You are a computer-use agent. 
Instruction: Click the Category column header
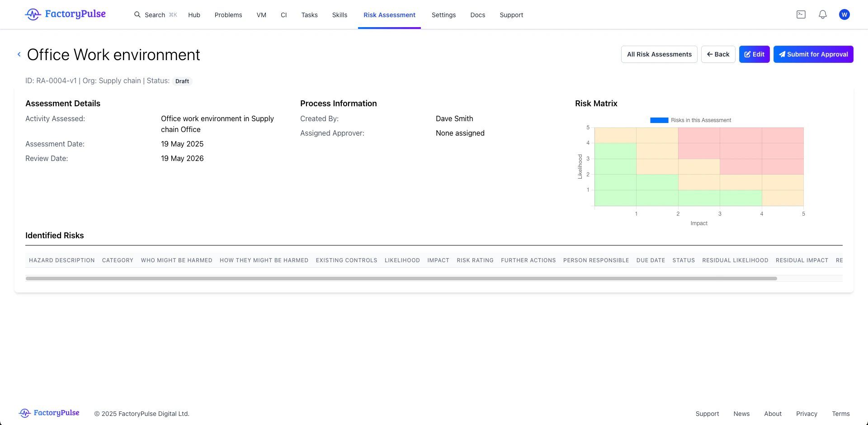pyautogui.click(x=118, y=260)
